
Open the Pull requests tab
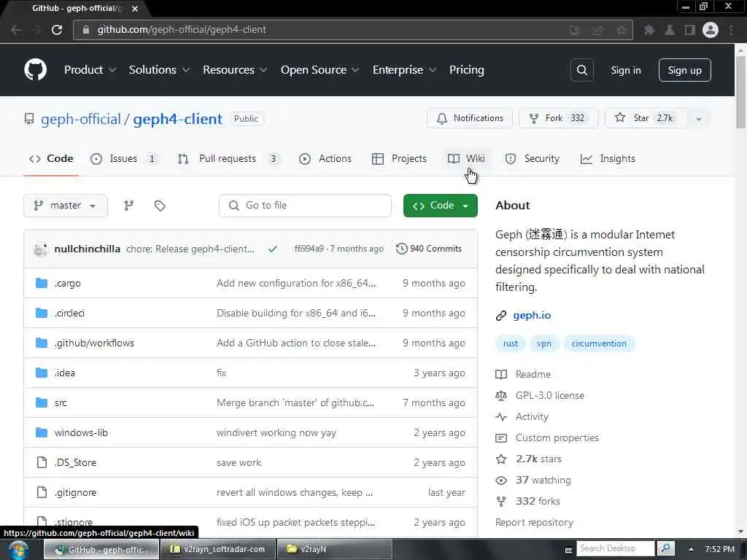click(228, 158)
